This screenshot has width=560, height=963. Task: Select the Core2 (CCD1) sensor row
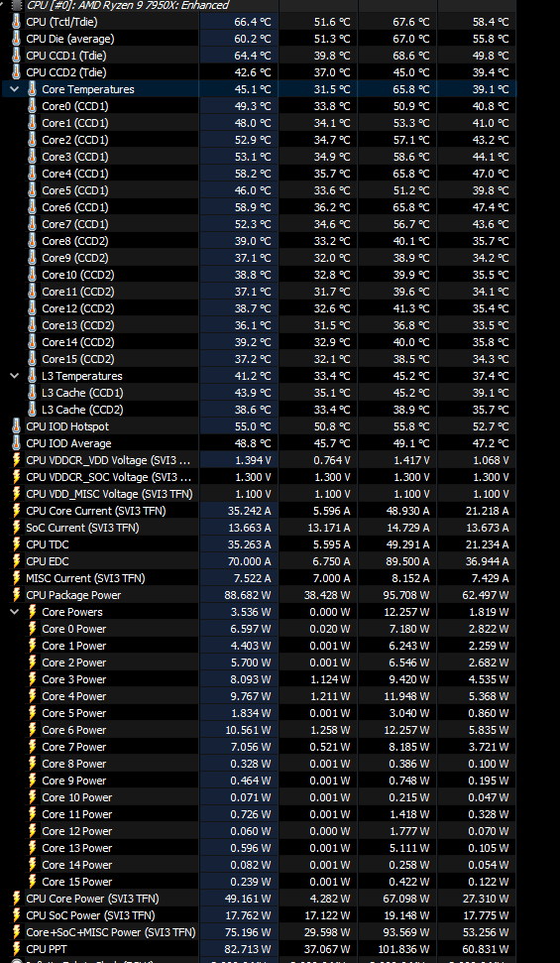258,140
